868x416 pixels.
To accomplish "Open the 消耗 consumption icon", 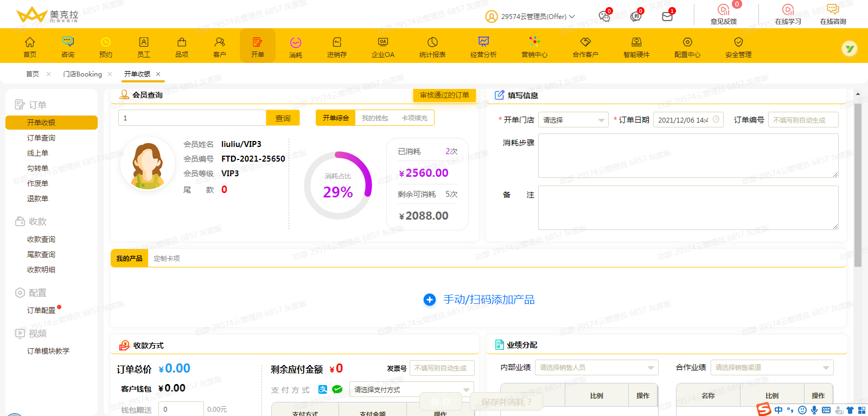I will [296, 42].
